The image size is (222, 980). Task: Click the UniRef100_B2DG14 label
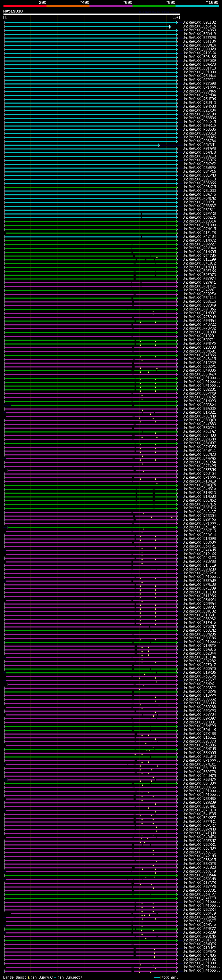[199, 221]
